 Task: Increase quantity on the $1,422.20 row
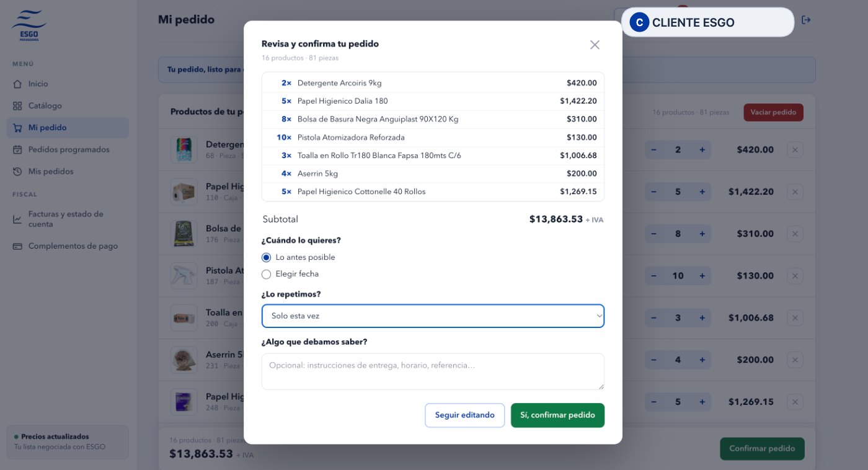702,192
